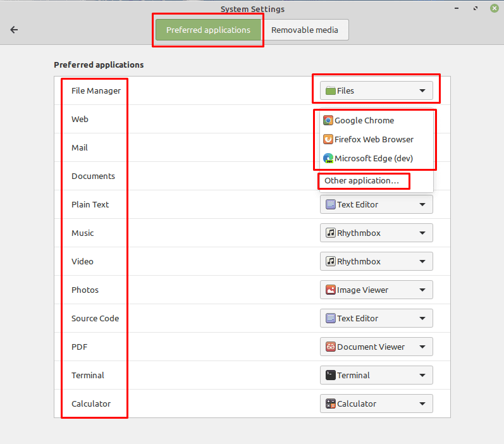This screenshot has width=504, height=444.
Task: Click the Calculator row label
Action: [91, 404]
